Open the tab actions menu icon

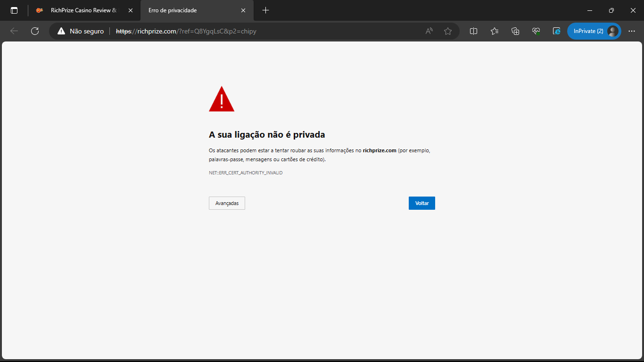14,10
